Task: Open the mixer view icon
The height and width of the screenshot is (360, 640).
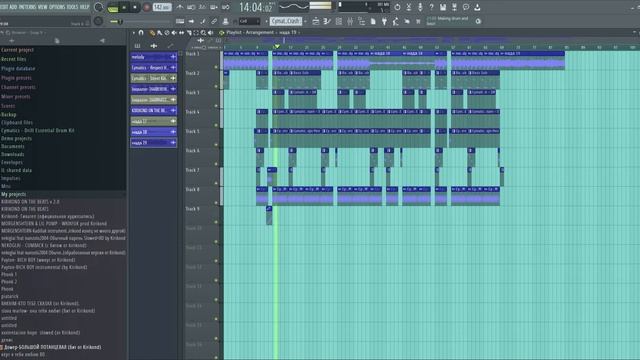Action: [x=350, y=21]
